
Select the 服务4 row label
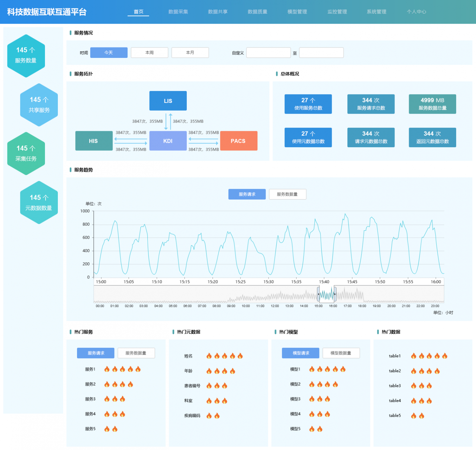coord(90,414)
